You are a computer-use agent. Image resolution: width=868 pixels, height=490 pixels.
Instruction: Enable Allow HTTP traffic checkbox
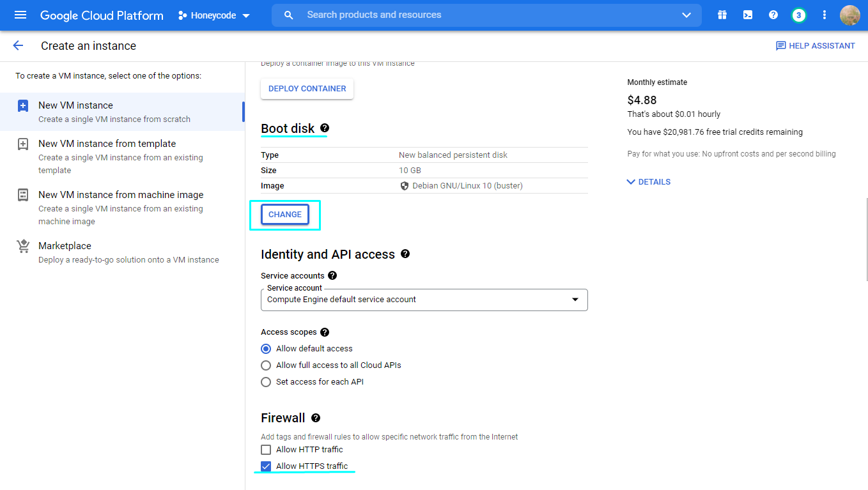pyautogui.click(x=266, y=450)
